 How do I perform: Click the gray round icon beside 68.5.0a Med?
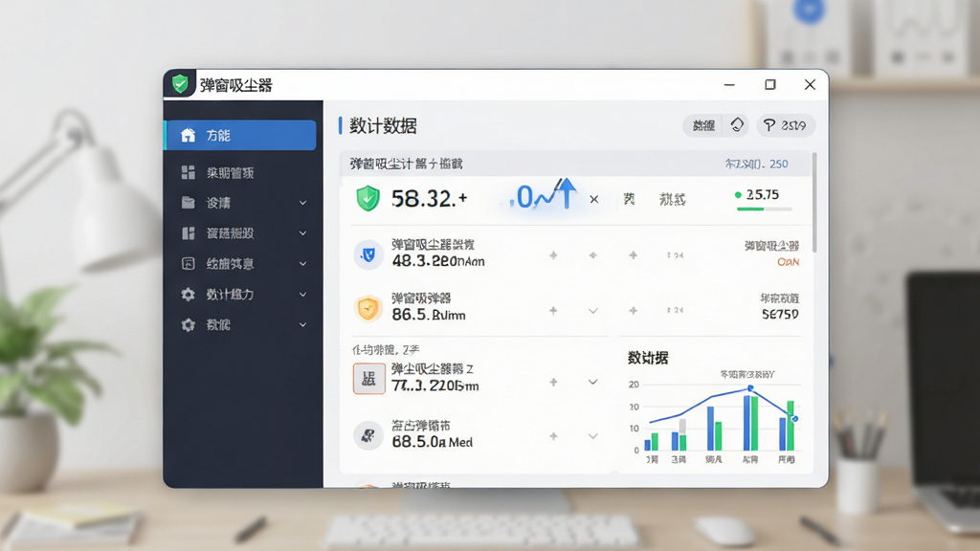click(x=368, y=435)
